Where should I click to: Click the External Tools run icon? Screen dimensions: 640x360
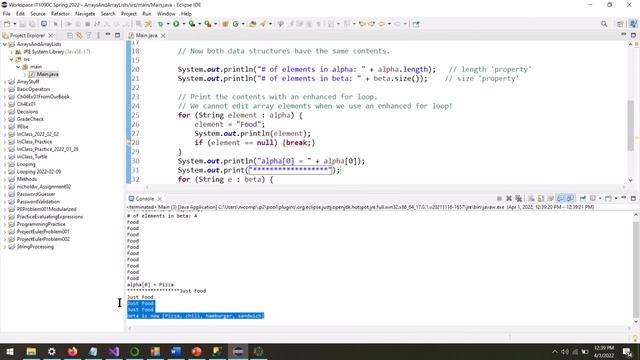[x=208, y=24]
